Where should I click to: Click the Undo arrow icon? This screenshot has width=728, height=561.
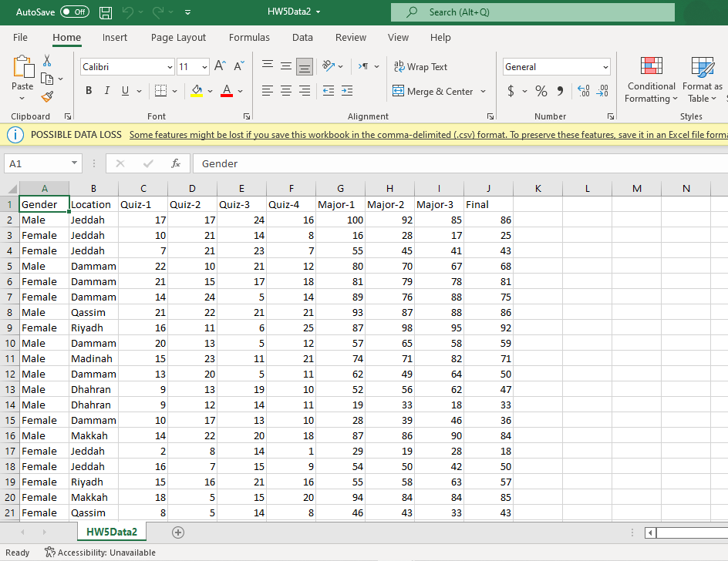[x=128, y=12]
